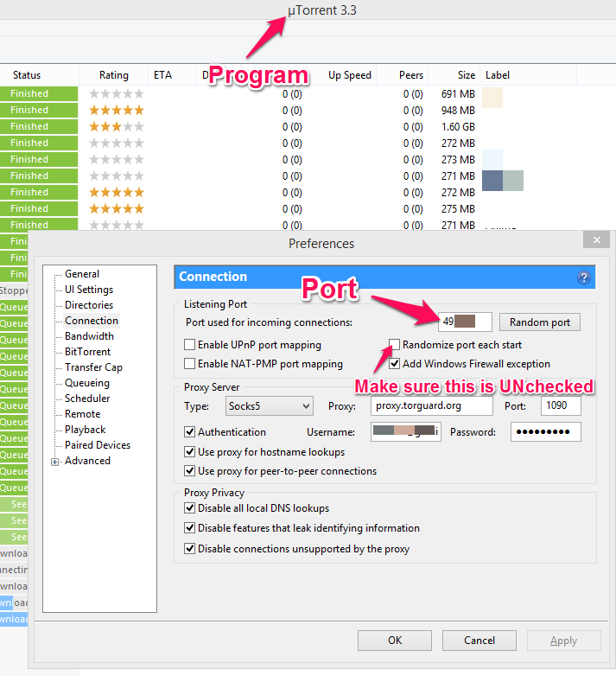Enable UPnP port mapping checkbox
Screen dimensions: 616x676
pos(189,344)
